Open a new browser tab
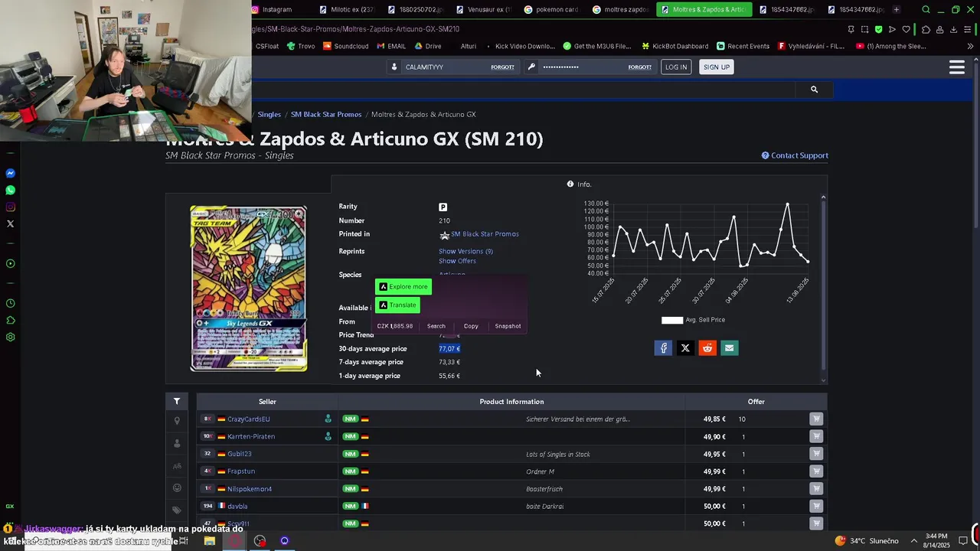 (x=897, y=9)
